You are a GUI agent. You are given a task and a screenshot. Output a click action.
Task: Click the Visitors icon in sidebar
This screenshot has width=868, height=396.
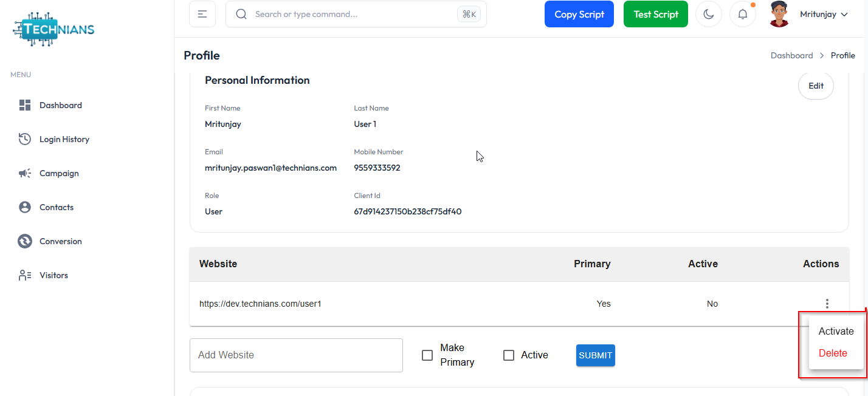coord(25,275)
